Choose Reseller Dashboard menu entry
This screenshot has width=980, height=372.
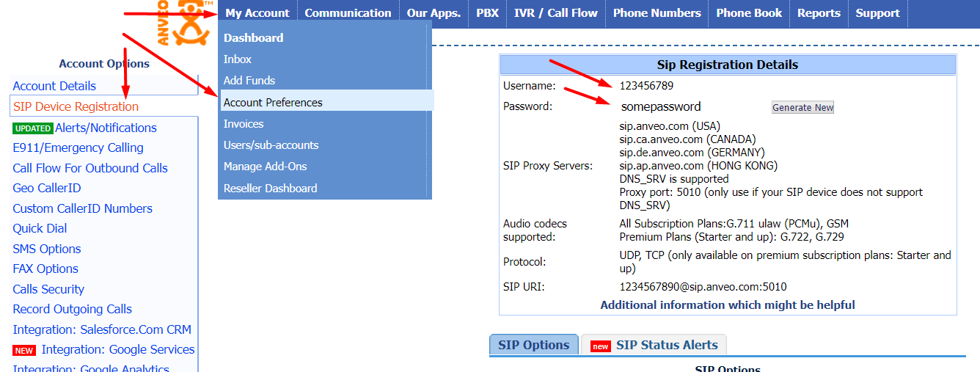pos(270,189)
